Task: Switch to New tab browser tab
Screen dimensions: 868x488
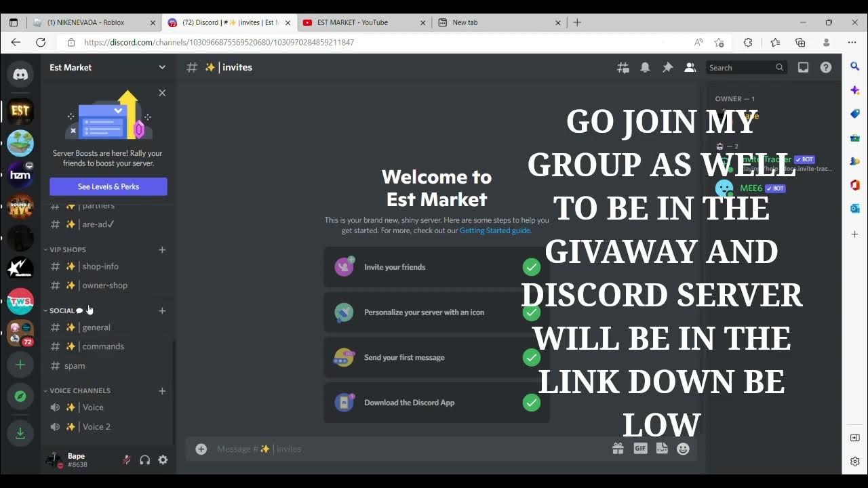Action: (499, 22)
